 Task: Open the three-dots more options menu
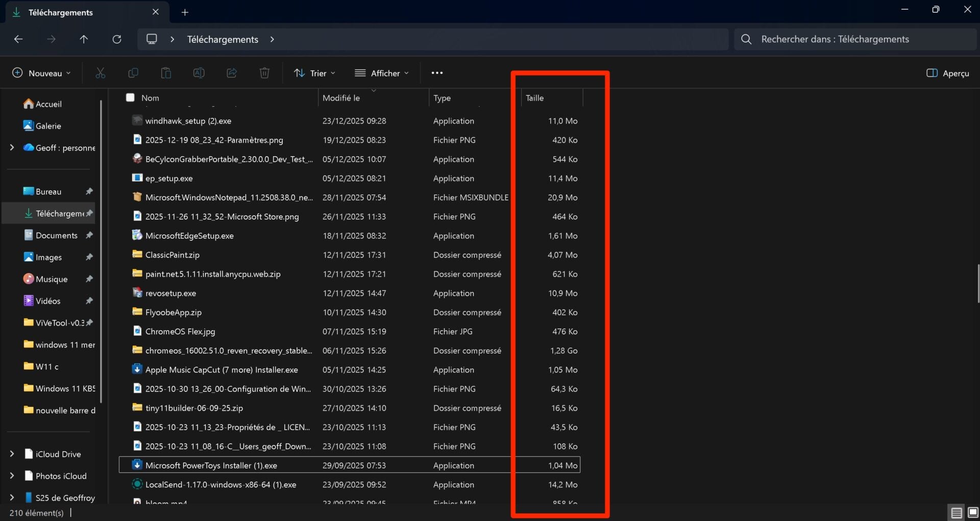point(437,73)
